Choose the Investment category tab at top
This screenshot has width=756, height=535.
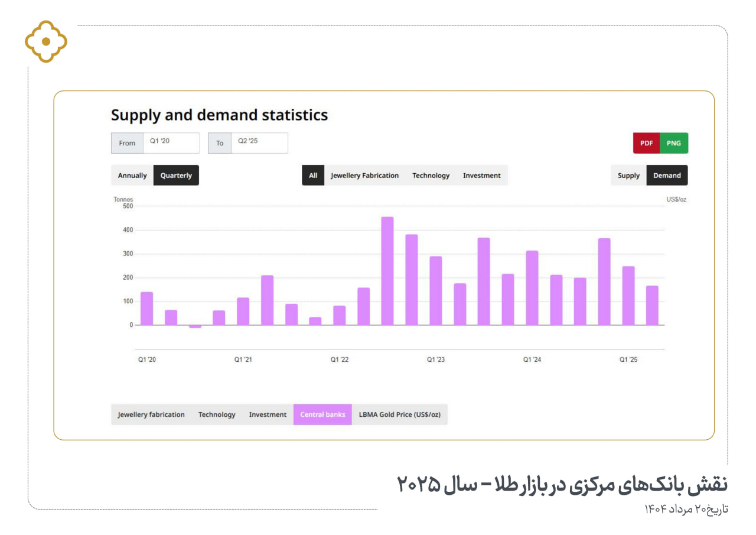coord(482,176)
